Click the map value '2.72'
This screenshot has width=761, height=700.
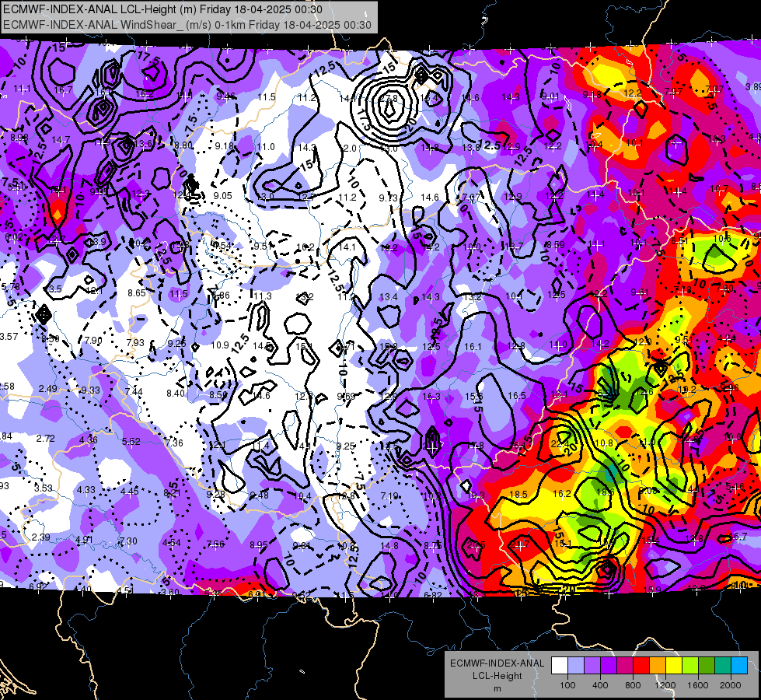click(46, 438)
